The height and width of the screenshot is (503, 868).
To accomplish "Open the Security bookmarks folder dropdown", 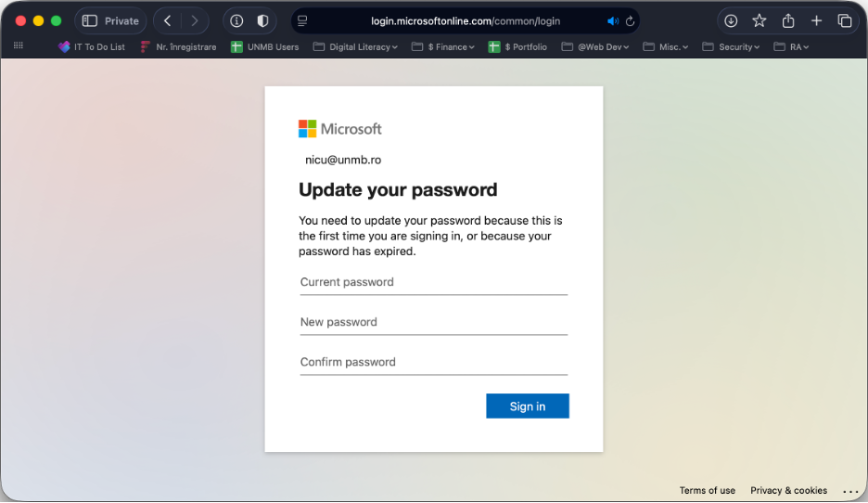I will pyautogui.click(x=731, y=46).
